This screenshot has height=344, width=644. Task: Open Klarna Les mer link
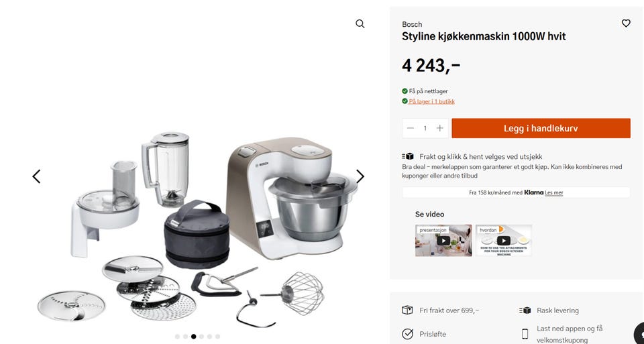(553, 192)
